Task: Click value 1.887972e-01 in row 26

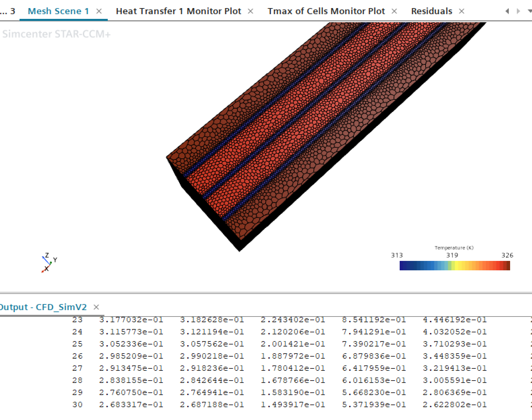Action: coord(293,356)
